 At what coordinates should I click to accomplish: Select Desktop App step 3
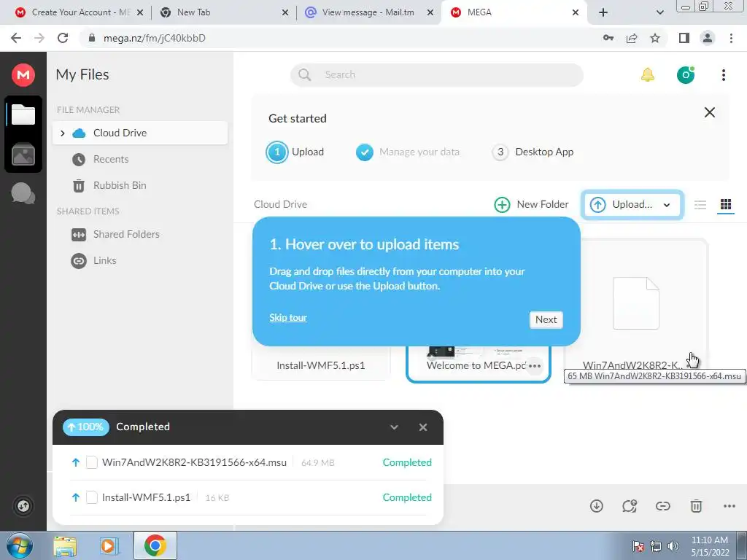[x=533, y=152]
